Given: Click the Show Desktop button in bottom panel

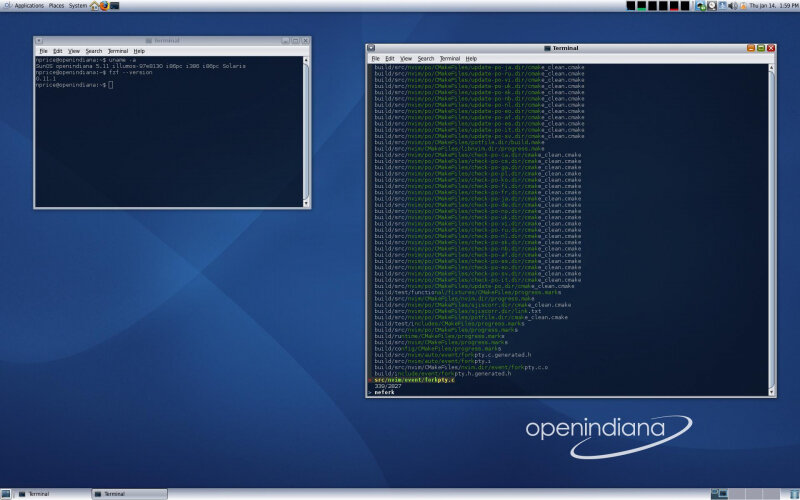Looking at the screenshot, I should point(6,494).
